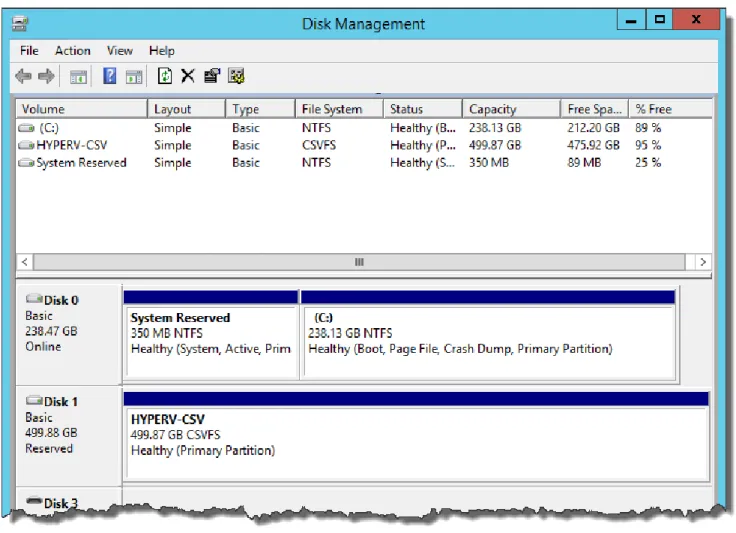Viewport: 736px width, 533px height.
Task: Select the System Reserved volume row name
Action: (x=81, y=163)
